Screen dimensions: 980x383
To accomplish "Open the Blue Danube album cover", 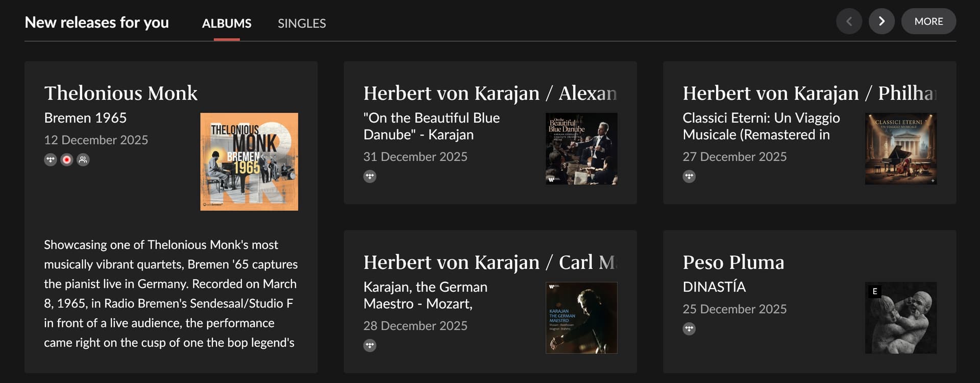I will click(x=581, y=149).
